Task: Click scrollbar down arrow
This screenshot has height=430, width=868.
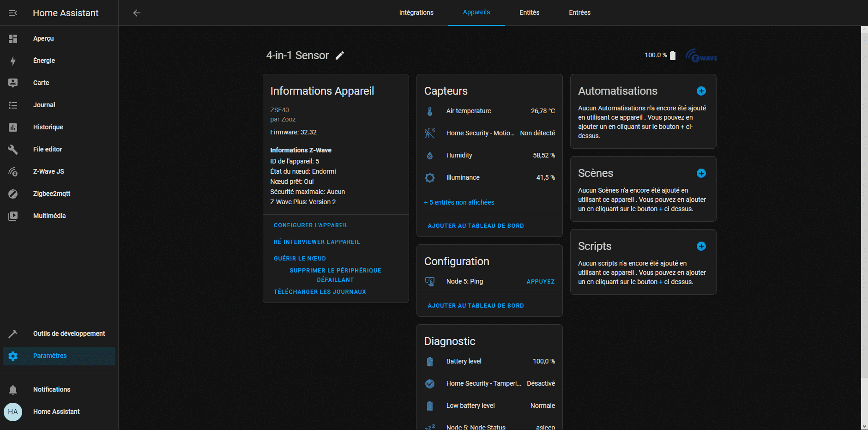Action: point(864,426)
